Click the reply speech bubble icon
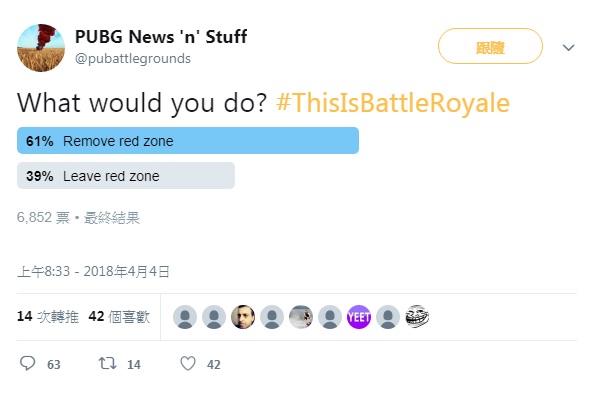 [x=27, y=363]
